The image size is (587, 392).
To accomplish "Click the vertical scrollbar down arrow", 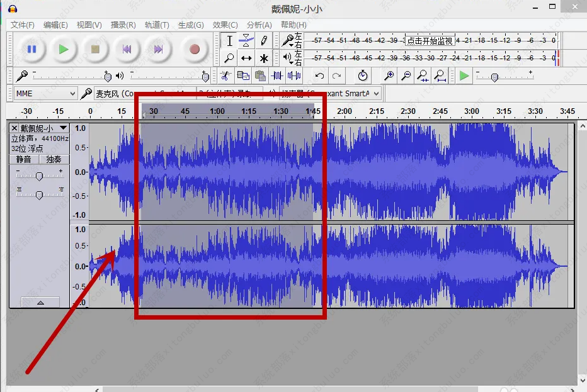I will (x=583, y=381).
